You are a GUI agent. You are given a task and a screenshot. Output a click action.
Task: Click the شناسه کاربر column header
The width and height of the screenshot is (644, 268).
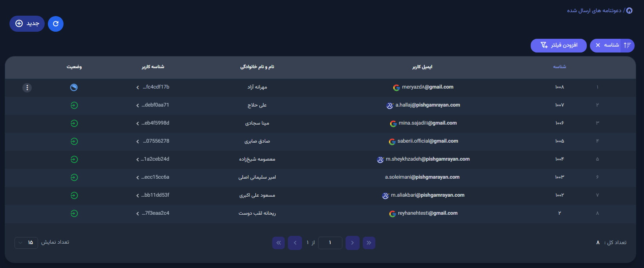point(153,67)
